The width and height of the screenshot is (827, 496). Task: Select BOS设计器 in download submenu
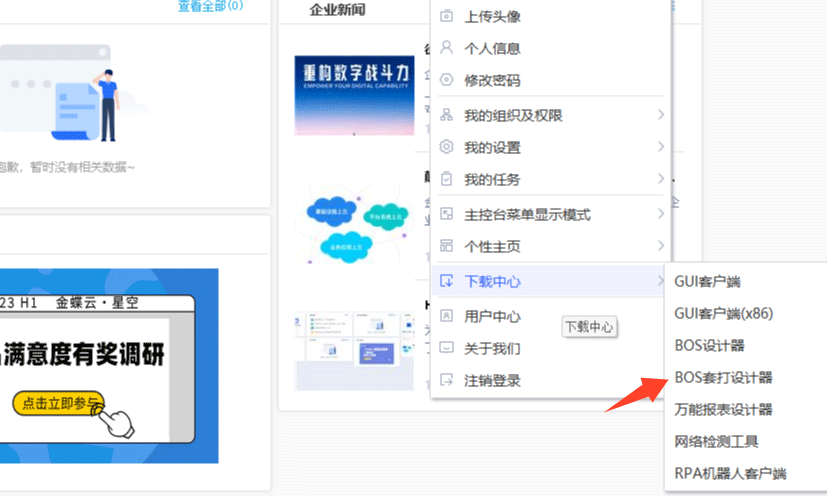(709, 346)
